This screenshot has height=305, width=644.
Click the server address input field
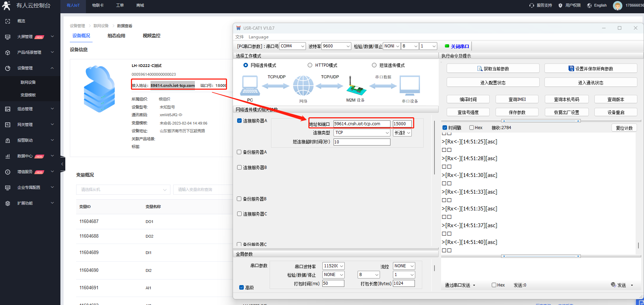click(361, 124)
